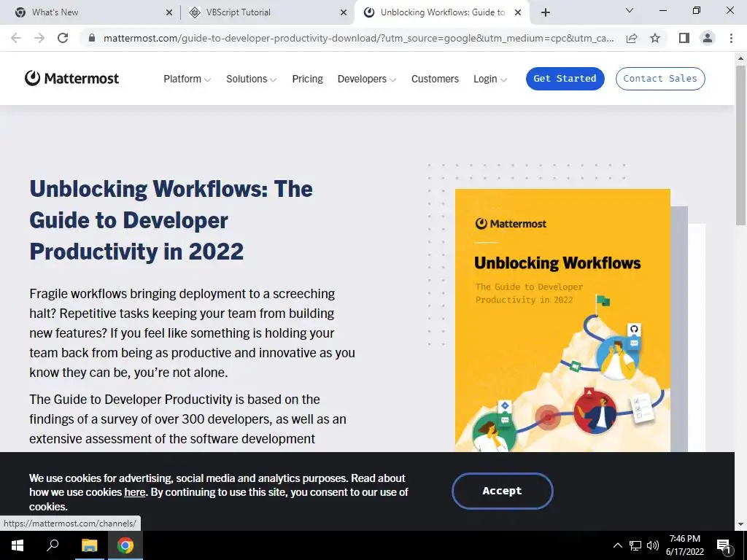Screen dimensions: 747x560
Task: Open volume control tray icon
Action: [653, 545]
